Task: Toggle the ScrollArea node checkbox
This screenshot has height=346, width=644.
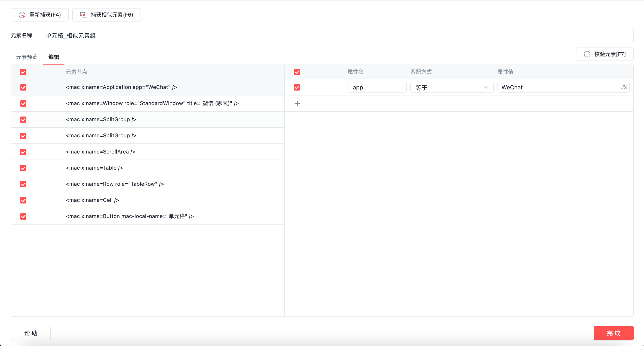Action: 23,152
